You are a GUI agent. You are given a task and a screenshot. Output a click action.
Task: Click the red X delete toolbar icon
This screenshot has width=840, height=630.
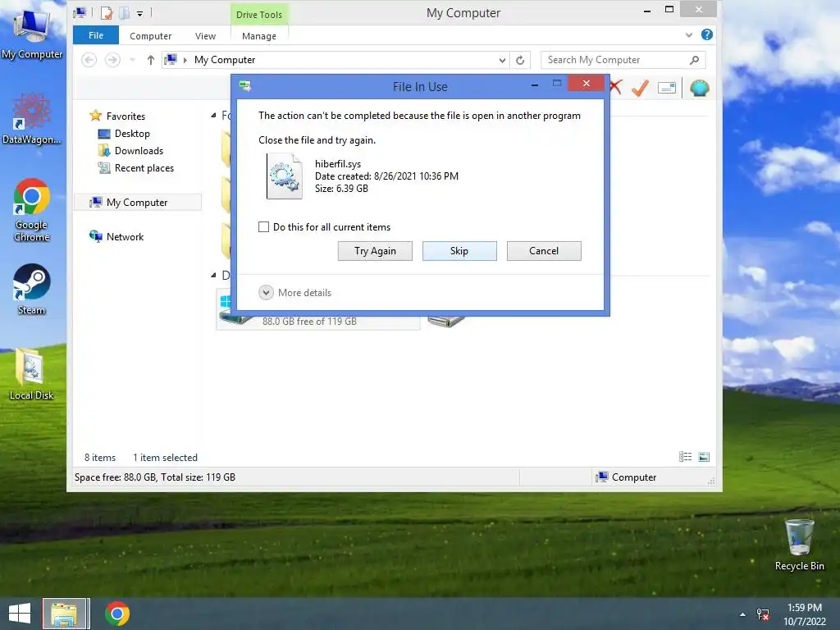(x=615, y=87)
